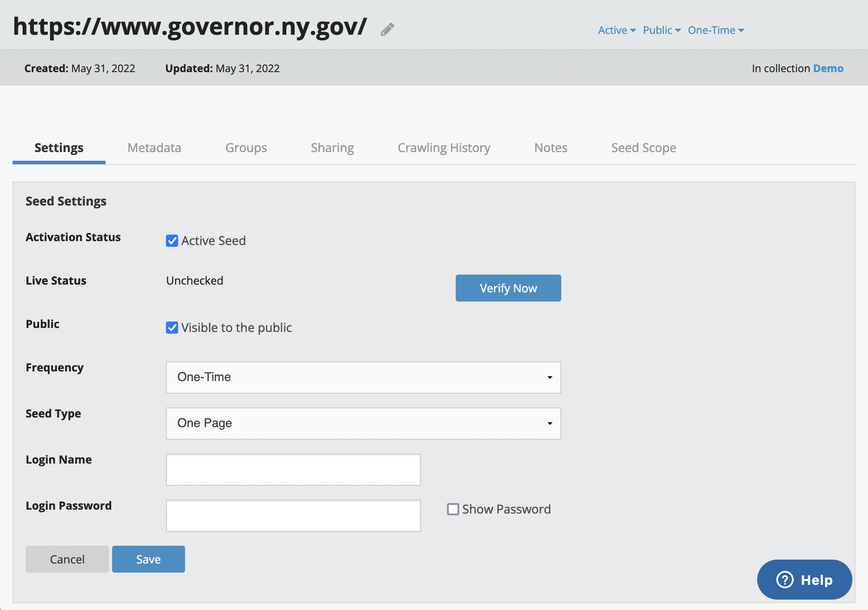The image size is (868, 610).
Task: Open the Crawling History tab
Action: coord(444,148)
